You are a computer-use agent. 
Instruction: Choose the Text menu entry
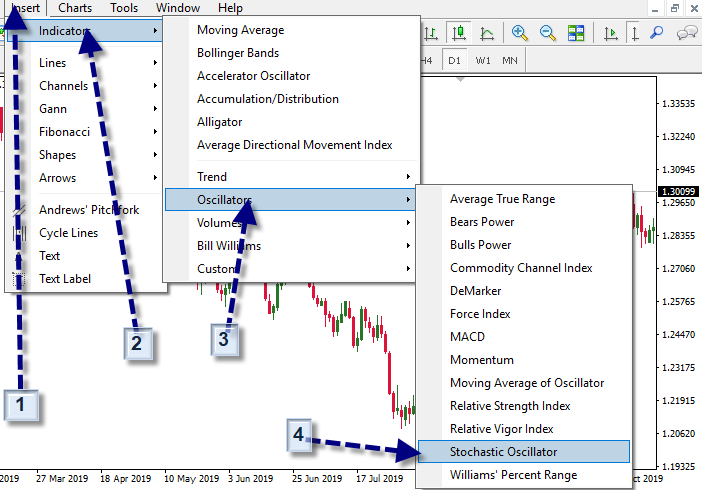[x=84, y=256]
